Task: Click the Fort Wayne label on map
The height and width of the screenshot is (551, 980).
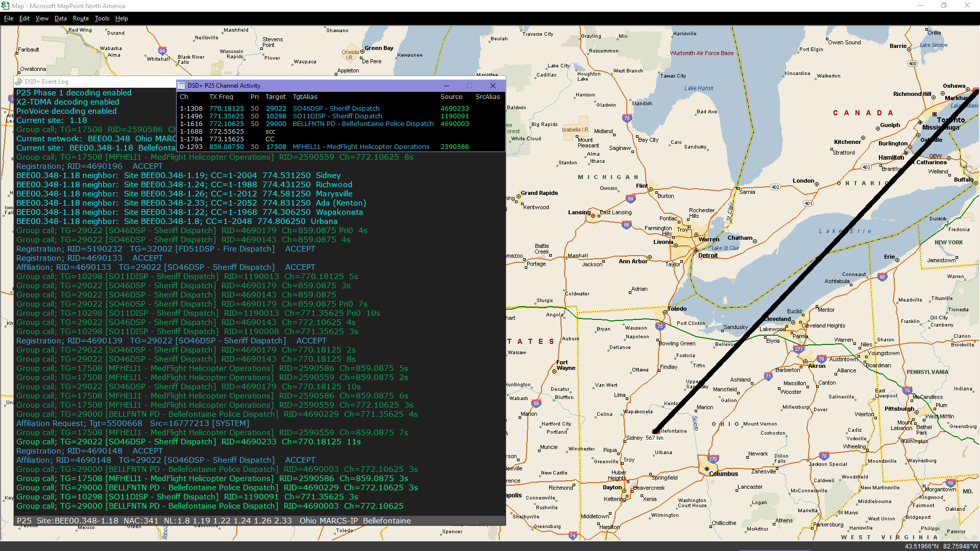Action: coord(566,365)
